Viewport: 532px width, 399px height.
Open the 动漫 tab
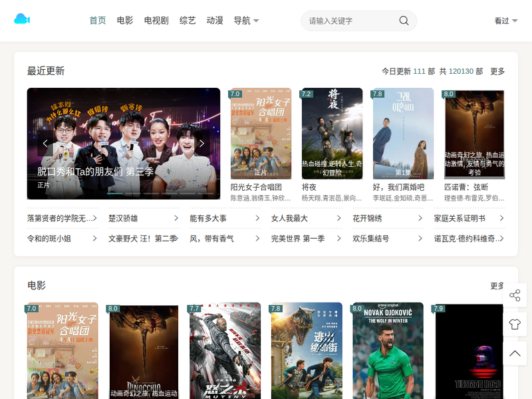(215, 21)
